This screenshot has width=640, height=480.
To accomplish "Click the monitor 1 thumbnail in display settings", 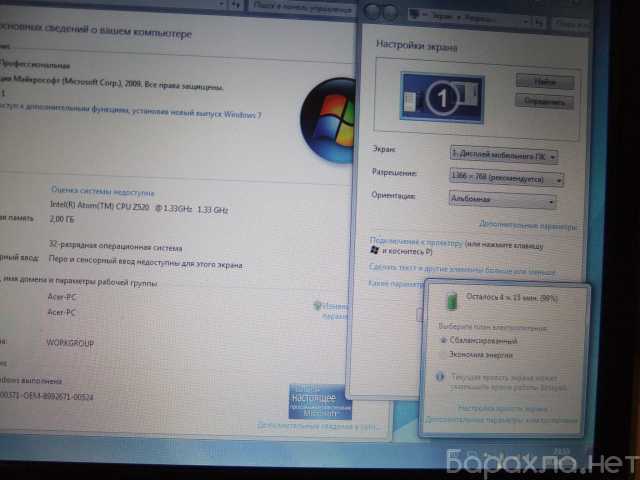I will point(442,98).
